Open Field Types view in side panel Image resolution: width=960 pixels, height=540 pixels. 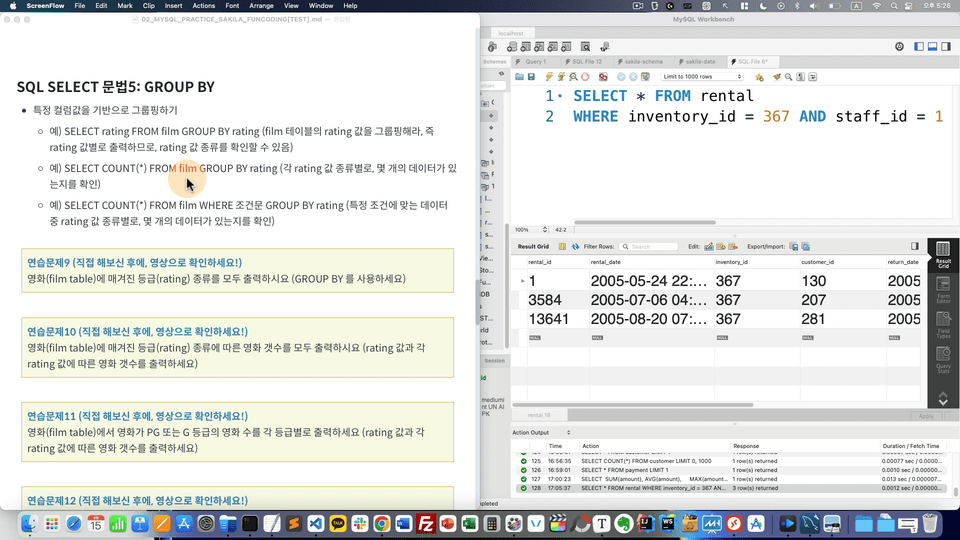(x=943, y=325)
